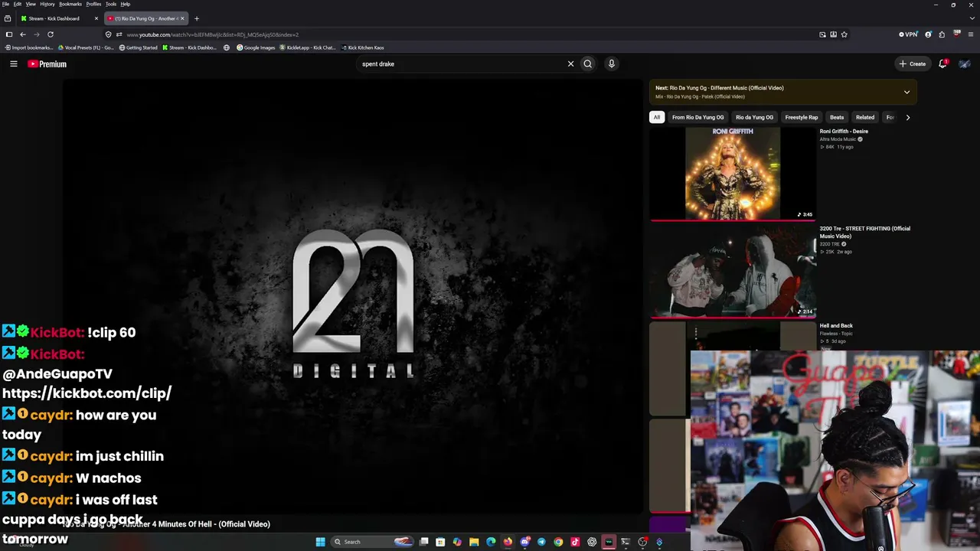Viewport: 980px width, 551px height.
Task: Go back to the previous page
Action: [x=23, y=34]
